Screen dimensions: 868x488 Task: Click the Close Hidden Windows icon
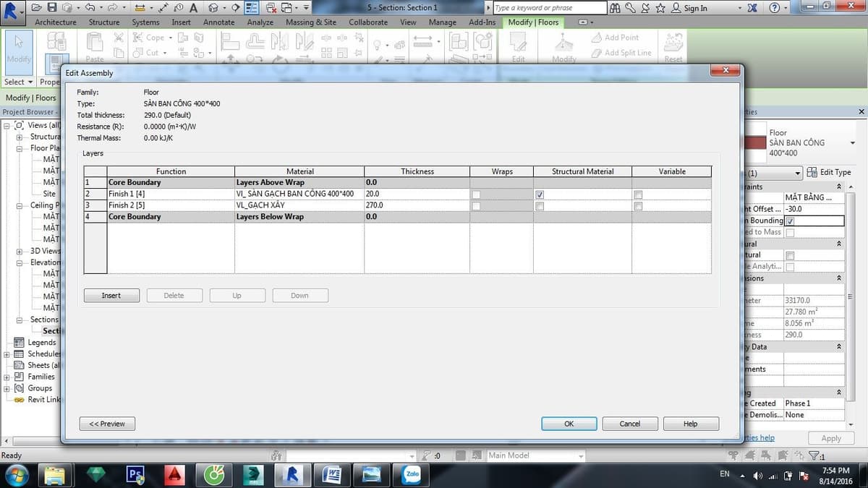coord(271,7)
